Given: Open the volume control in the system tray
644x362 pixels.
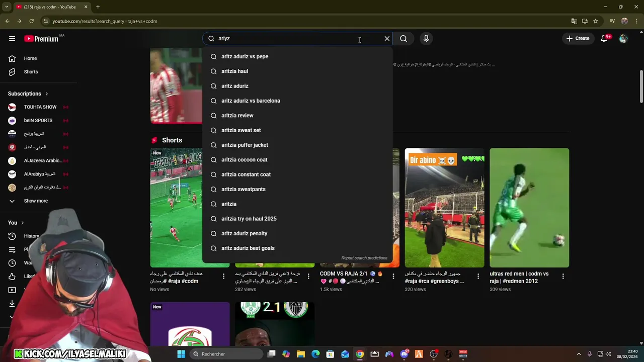Looking at the screenshot, I should [608, 354].
